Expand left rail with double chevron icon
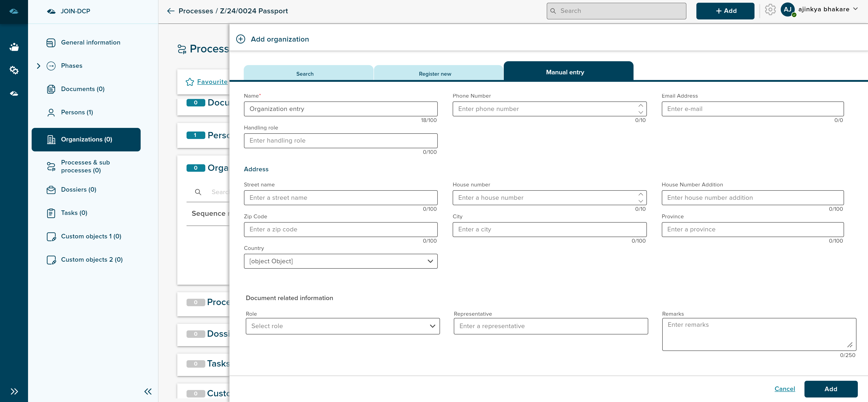The height and width of the screenshot is (402, 868). (14, 391)
